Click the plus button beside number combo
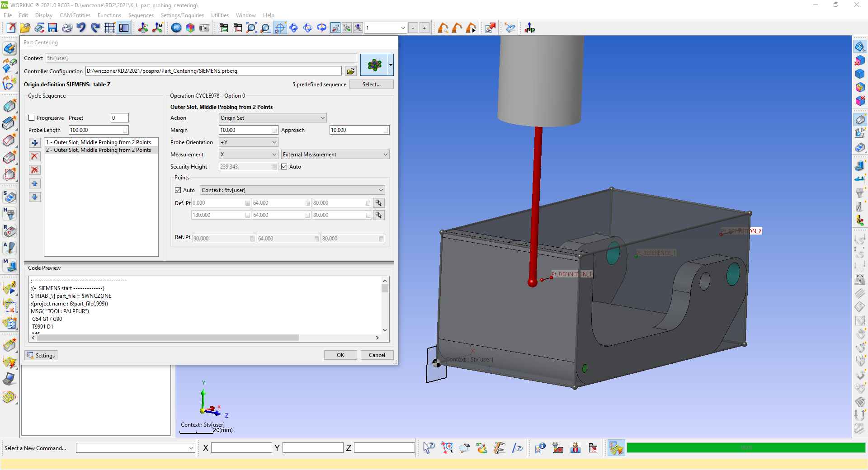 424,28
